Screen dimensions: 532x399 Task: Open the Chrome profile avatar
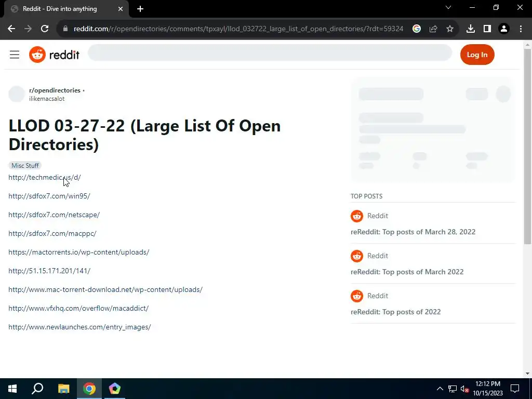coord(504,29)
